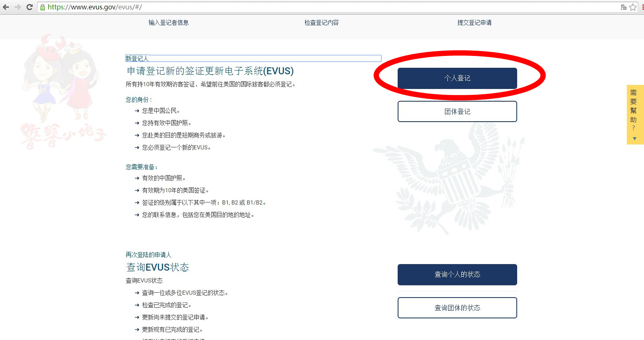Click the 查询个人的状态 button
This screenshot has width=644, height=340.
point(457,275)
